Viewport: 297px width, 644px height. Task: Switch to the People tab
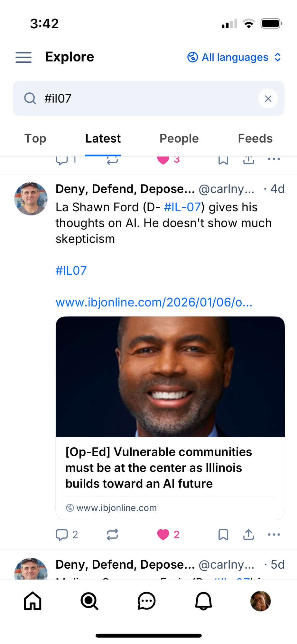pos(179,138)
